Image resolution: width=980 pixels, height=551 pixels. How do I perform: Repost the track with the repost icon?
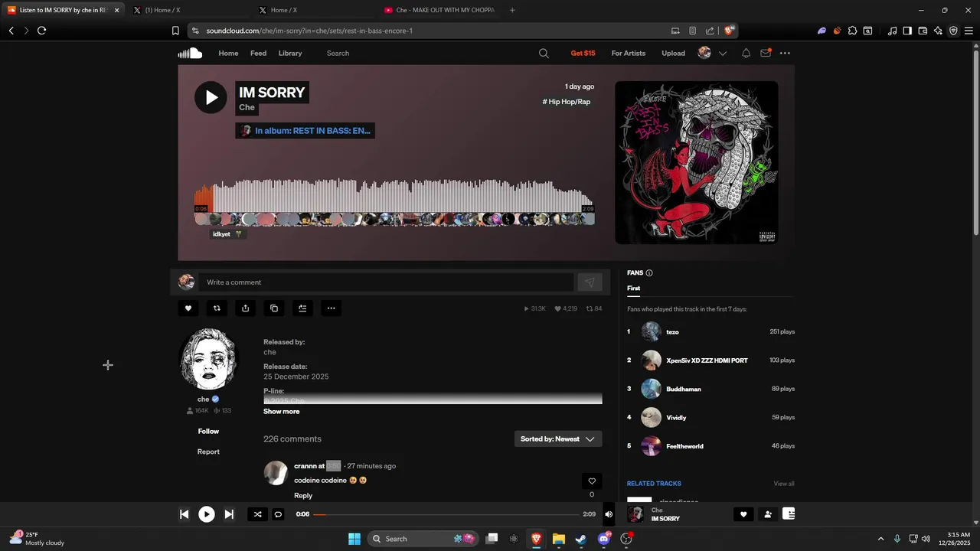217,308
